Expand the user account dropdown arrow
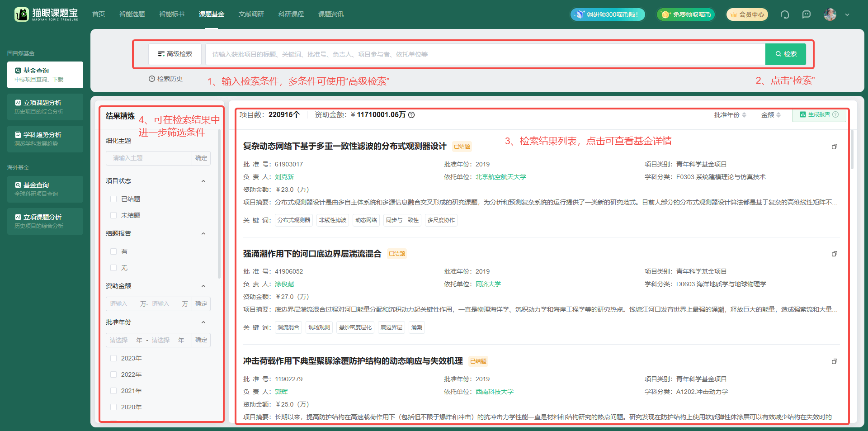868x431 pixels. (847, 15)
